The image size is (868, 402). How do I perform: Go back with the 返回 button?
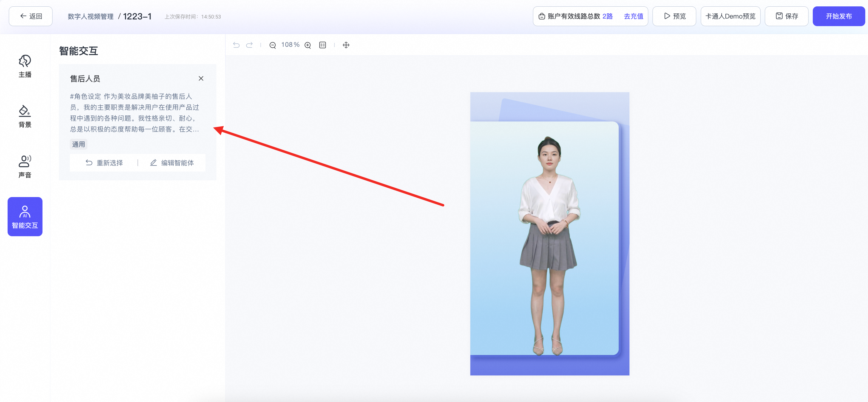pos(31,16)
